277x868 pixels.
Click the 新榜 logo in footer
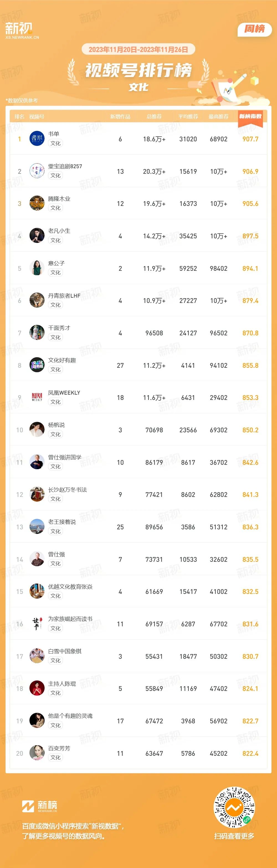coord(39,806)
